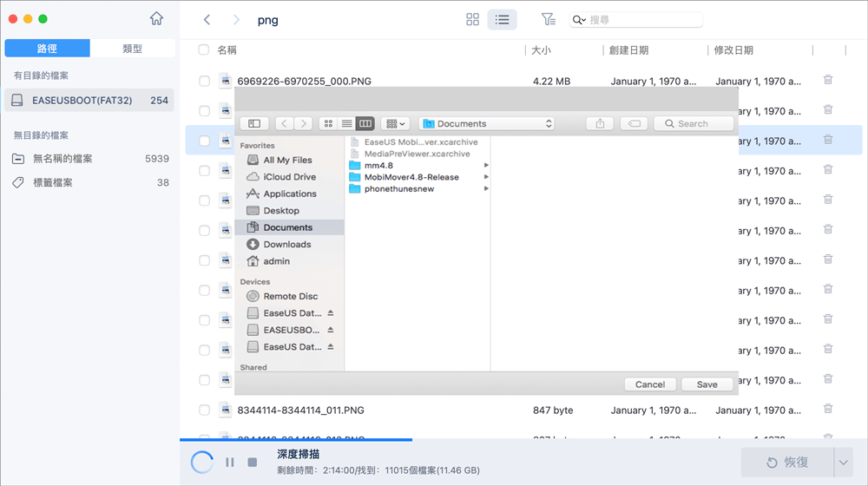Click the share icon in file dialog
The image size is (868, 486).
click(600, 124)
